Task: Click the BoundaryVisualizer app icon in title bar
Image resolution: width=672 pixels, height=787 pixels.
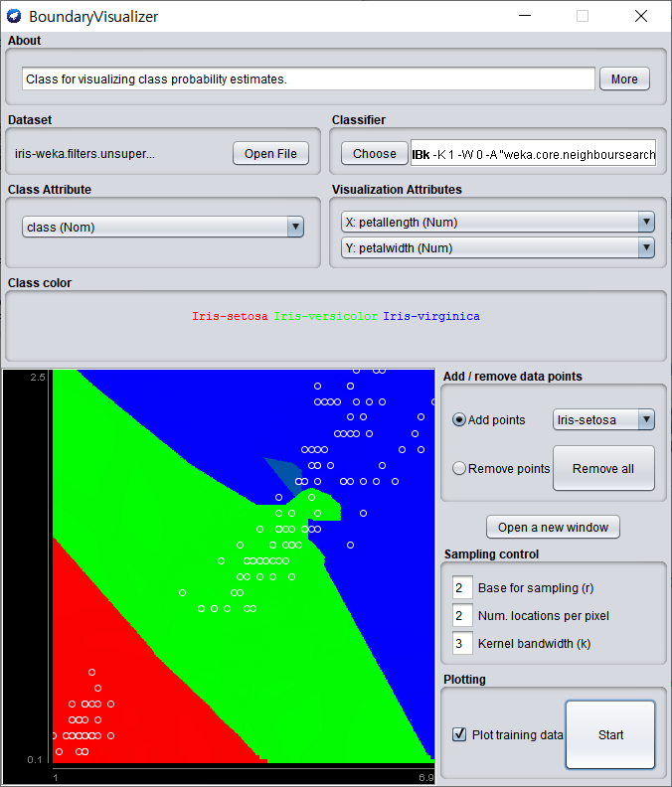Action: 14,16
